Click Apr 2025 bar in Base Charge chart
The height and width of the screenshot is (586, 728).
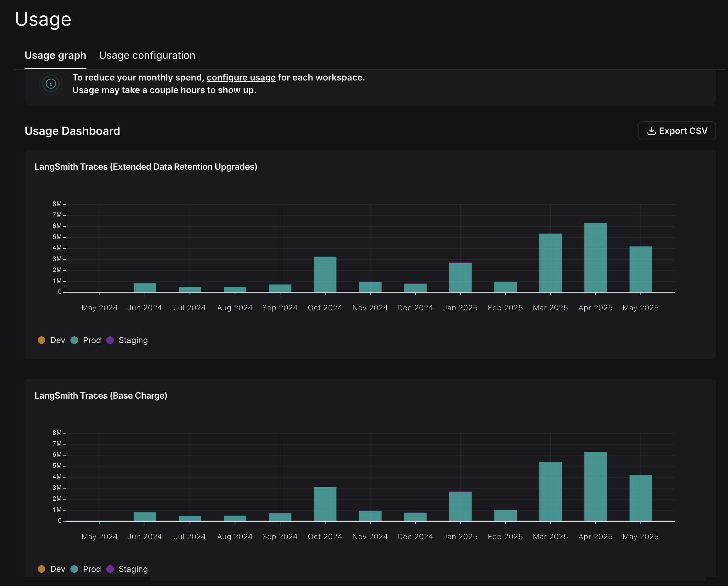(595, 486)
